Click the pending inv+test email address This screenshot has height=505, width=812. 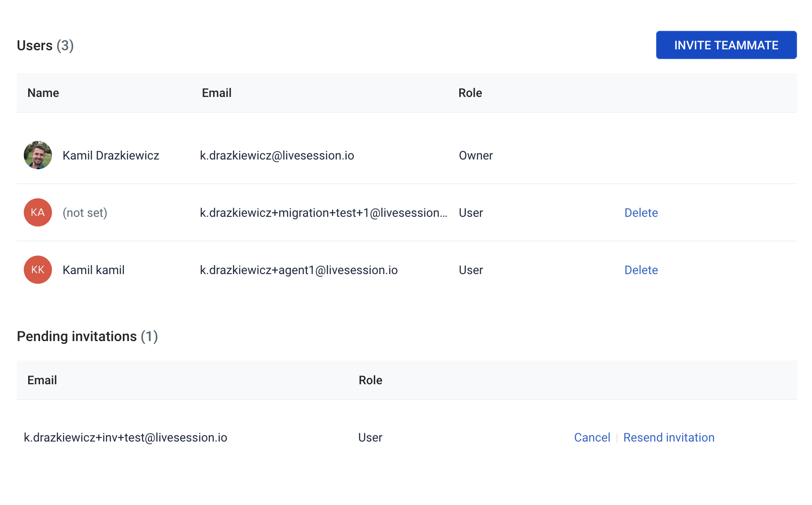[x=125, y=438]
